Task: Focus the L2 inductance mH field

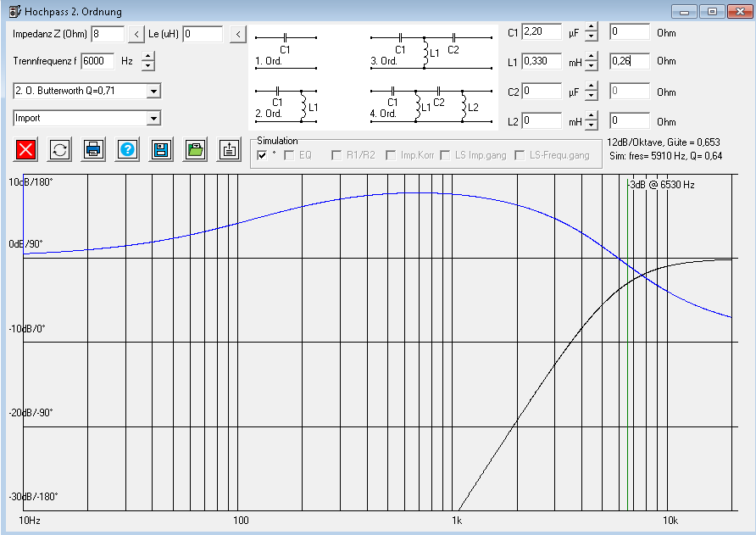Action: pos(542,120)
